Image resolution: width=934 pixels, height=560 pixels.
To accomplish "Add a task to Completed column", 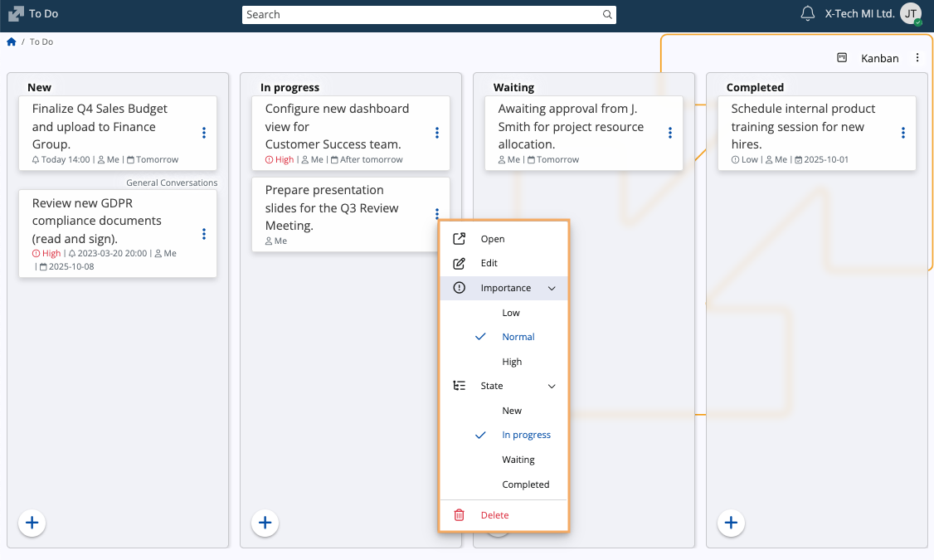I will (x=731, y=523).
